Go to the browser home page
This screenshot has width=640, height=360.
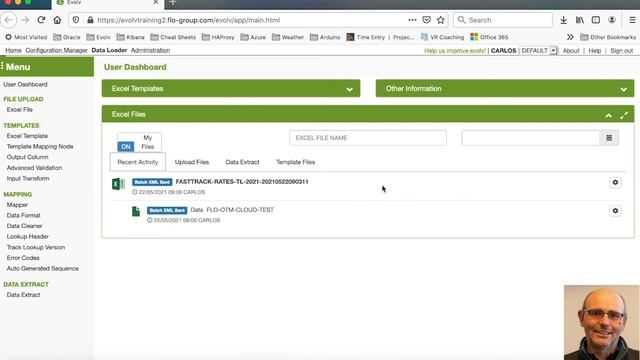[x=57, y=20]
